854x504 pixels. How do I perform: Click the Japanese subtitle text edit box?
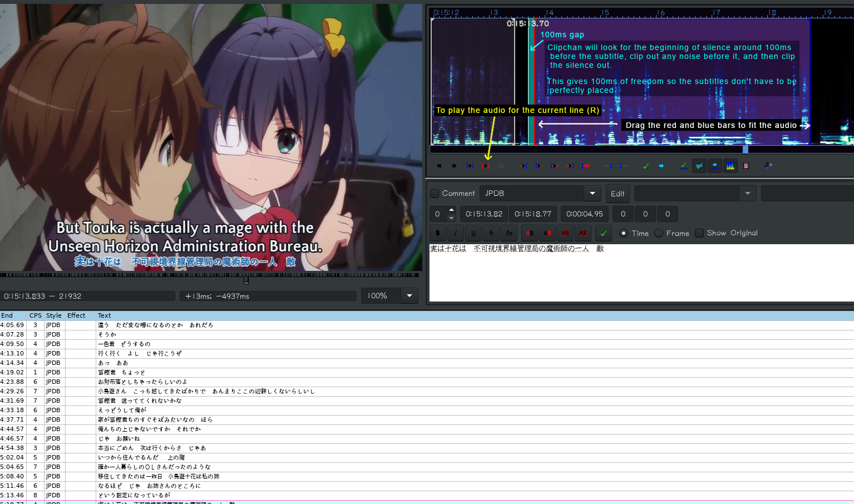(641, 273)
